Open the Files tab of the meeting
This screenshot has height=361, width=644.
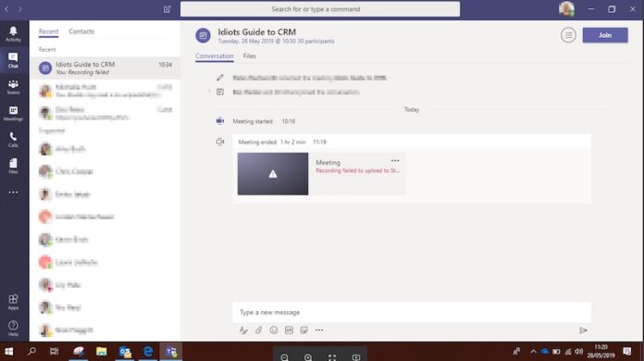click(x=249, y=56)
